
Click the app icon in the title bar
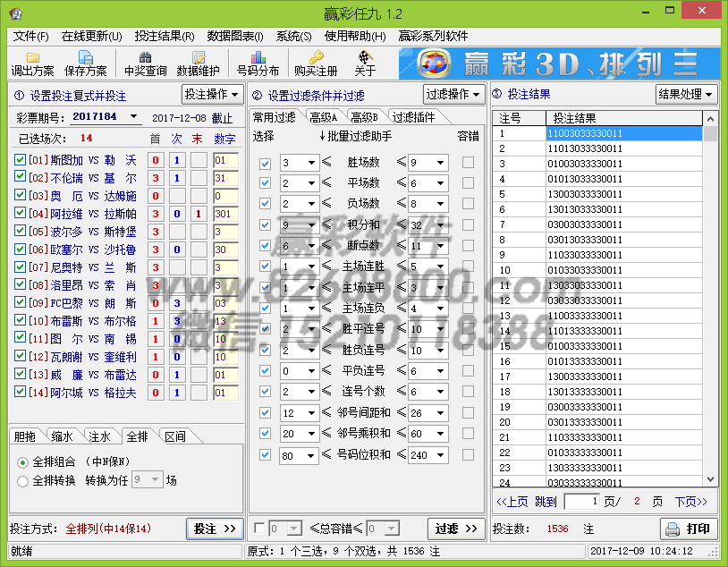[15, 13]
